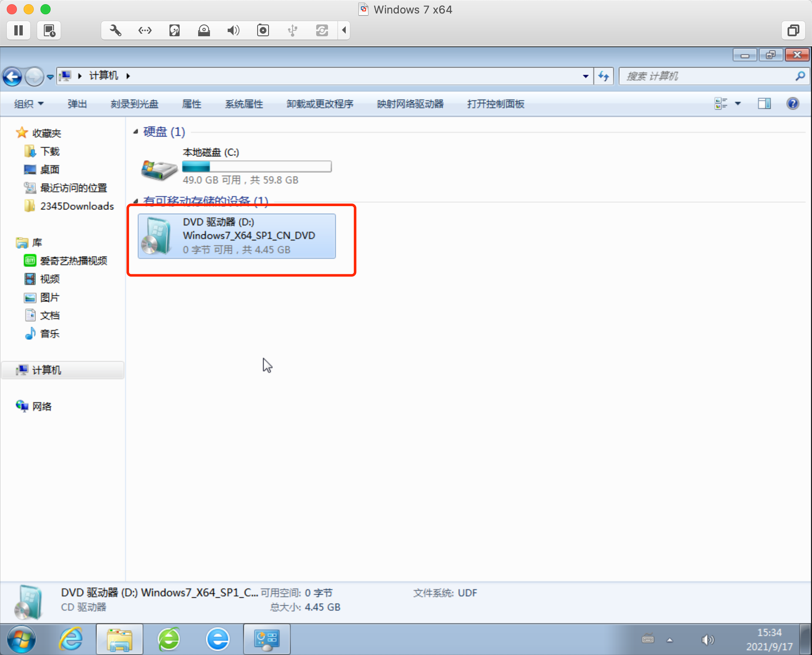Open recent pages dropdown next to forward button

(x=50, y=77)
